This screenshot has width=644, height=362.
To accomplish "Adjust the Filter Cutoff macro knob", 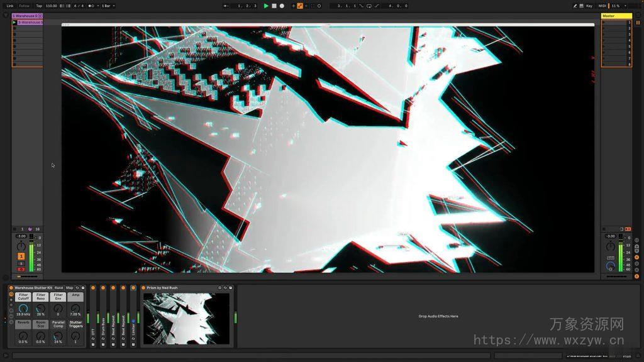I will pyautogui.click(x=23, y=309).
